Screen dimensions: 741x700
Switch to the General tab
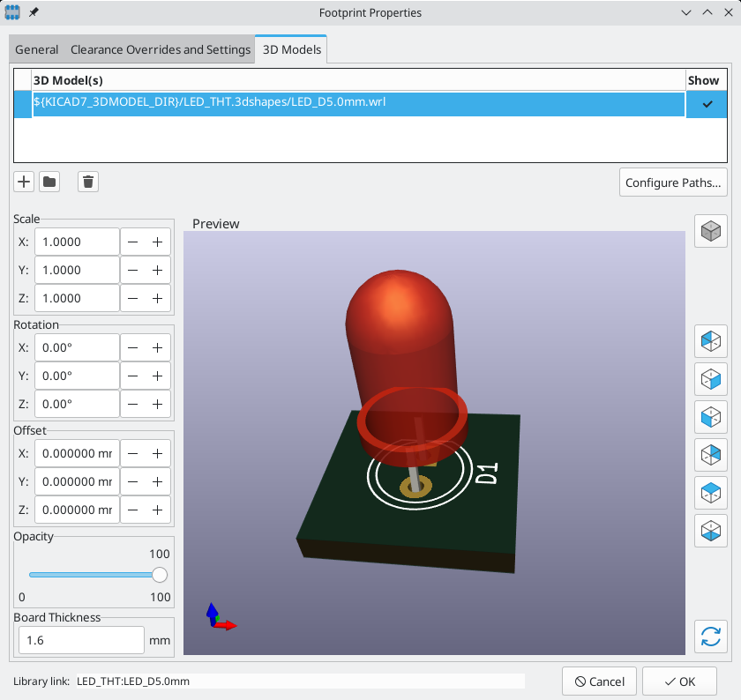tap(36, 49)
